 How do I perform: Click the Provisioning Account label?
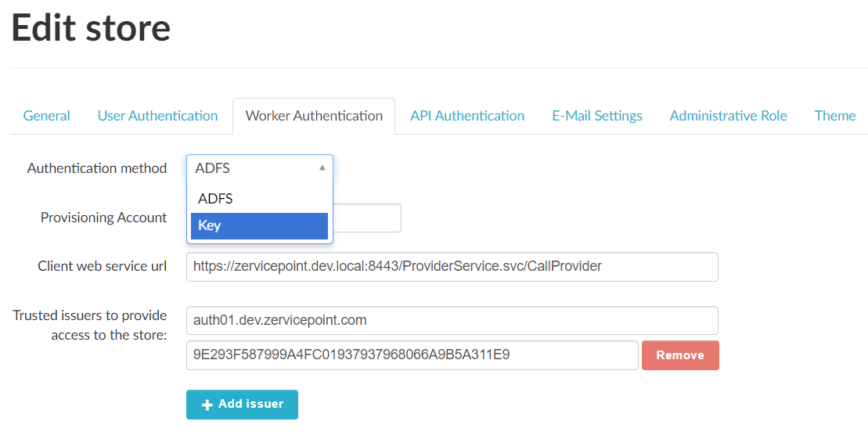coord(103,218)
